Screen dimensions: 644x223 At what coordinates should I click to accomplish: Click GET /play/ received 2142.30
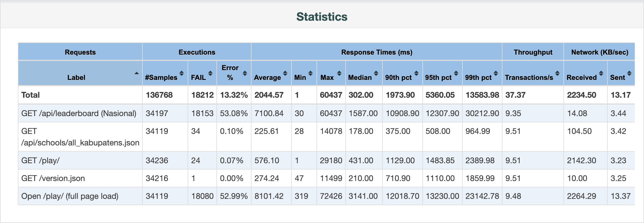(x=582, y=161)
